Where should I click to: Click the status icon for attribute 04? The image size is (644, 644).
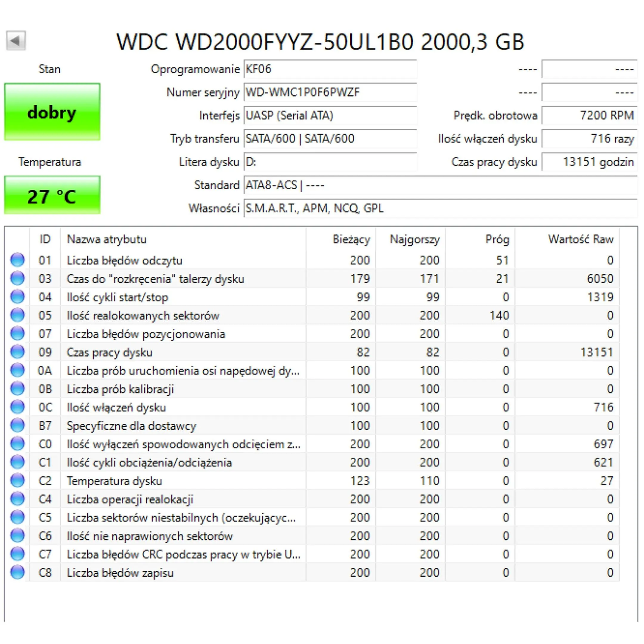pyautogui.click(x=17, y=297)
